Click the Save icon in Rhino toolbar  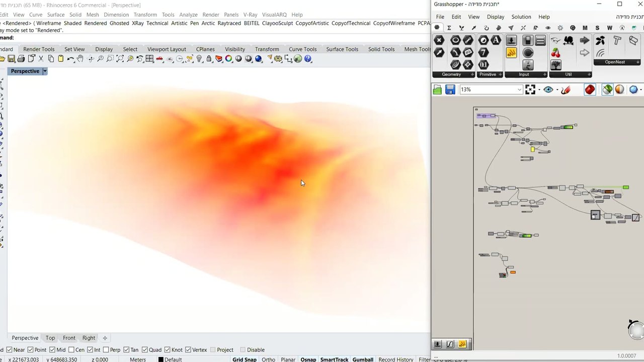coord(12,59)
